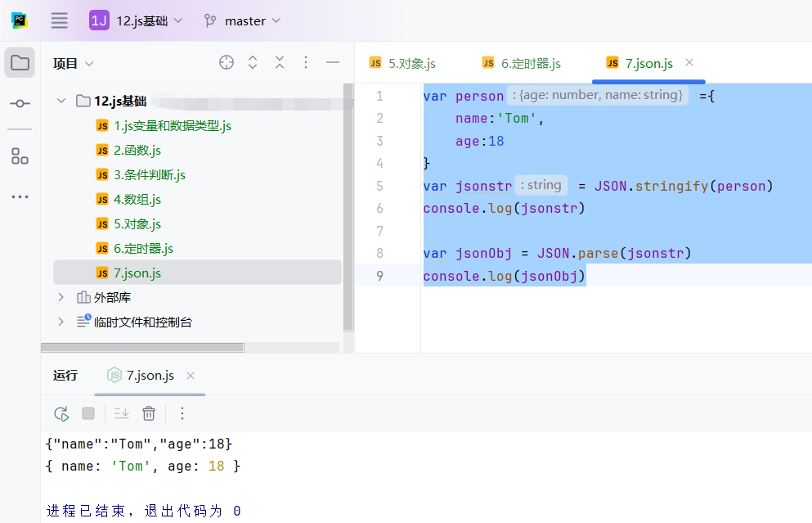Viewport: 812px width, 523px height.
Task: Stop the running process
Action: tap(88, 413)
